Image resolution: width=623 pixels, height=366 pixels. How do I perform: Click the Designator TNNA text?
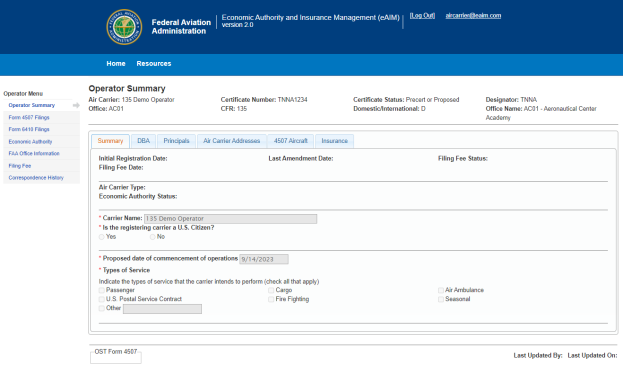[x=511, y=99]
